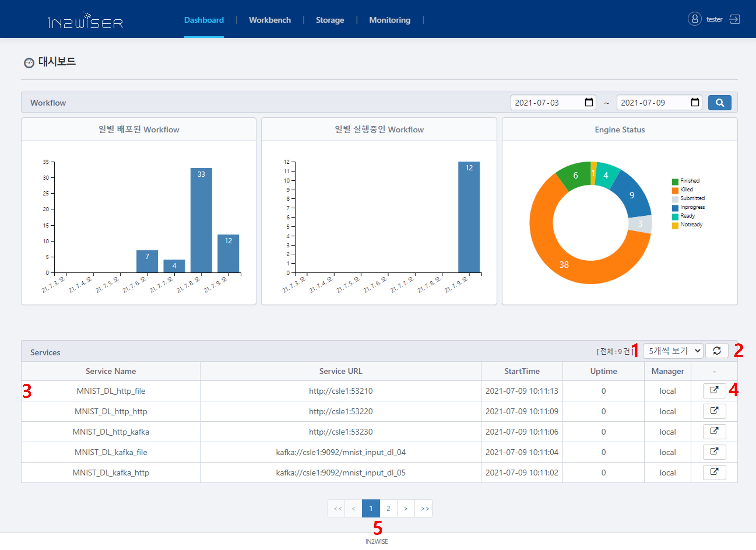Open calendar picker for start date 2021-07-03

click(589, 102)
